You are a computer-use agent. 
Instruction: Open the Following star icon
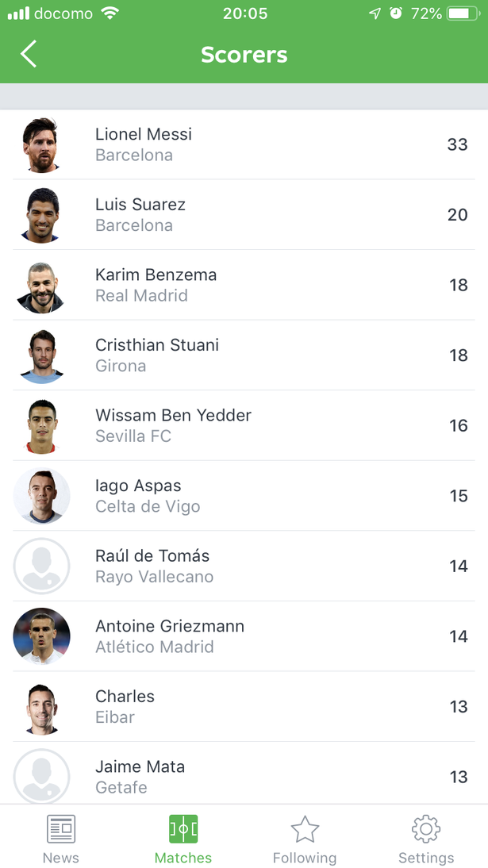(305, 829)
